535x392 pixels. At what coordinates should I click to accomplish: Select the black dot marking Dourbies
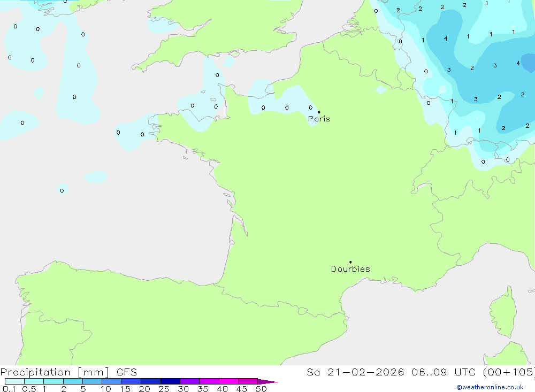coord(350,262)
